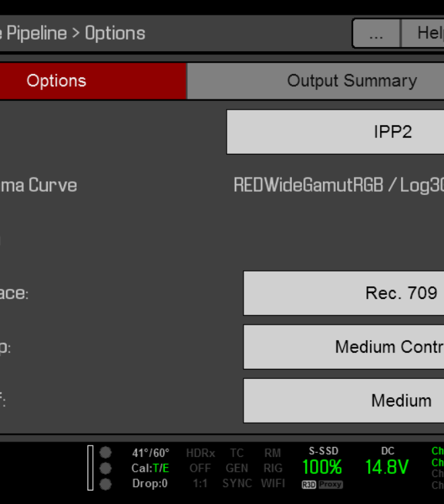Click the DC 14.8V power indicator

coord(387,460)
